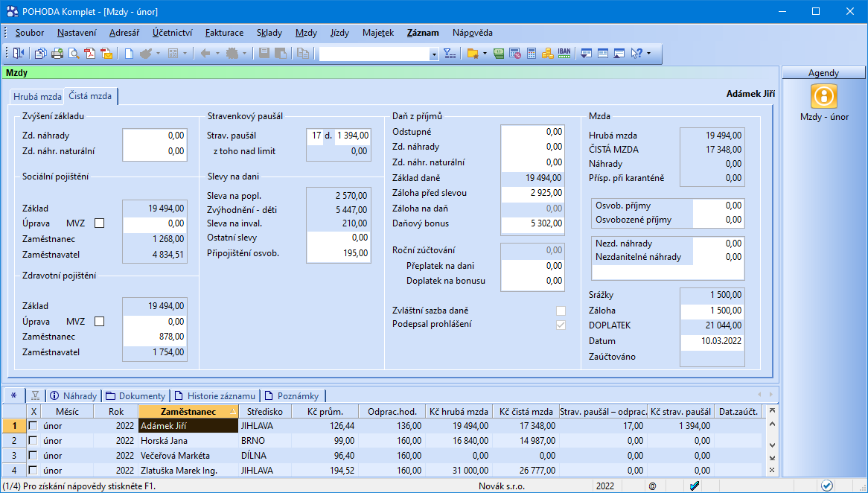Click the save diskette toolbar icon
868x493 pixels.
click(x=264, y=53)
